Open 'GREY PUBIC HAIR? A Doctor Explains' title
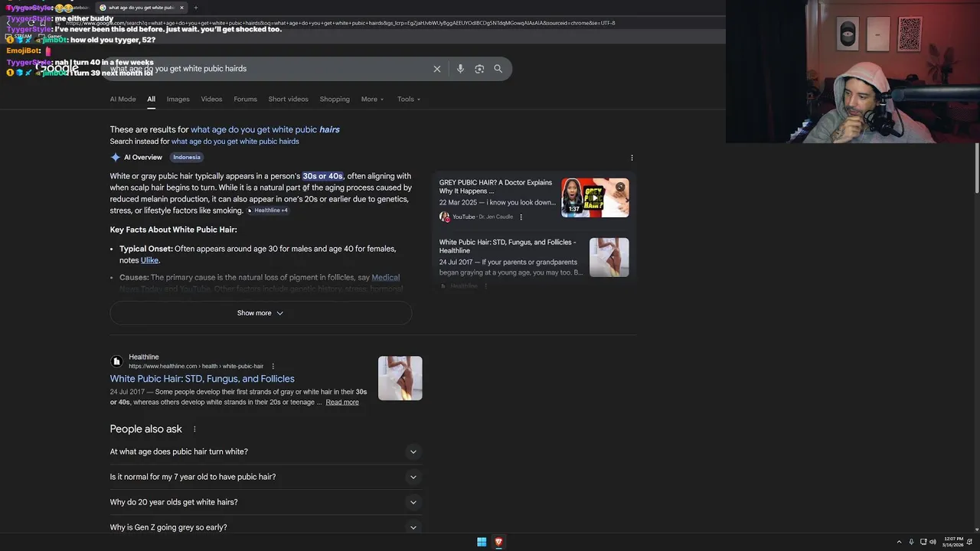Viewport: 980px width, 551px height. click(495, 187)
